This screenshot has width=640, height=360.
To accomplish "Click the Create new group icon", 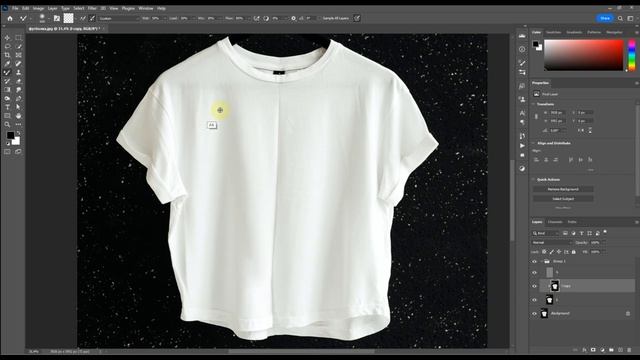I will click(x=611, y=350).
